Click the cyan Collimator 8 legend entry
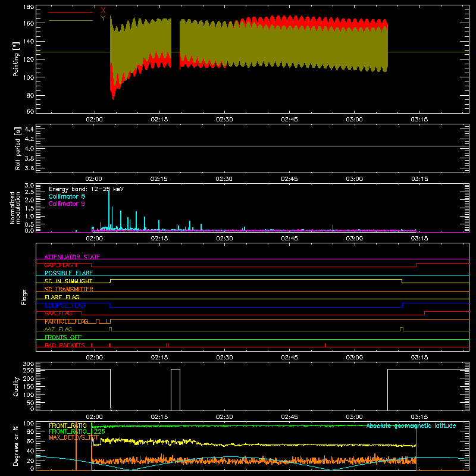The image size is (476, 476). (x=67, y=196)
